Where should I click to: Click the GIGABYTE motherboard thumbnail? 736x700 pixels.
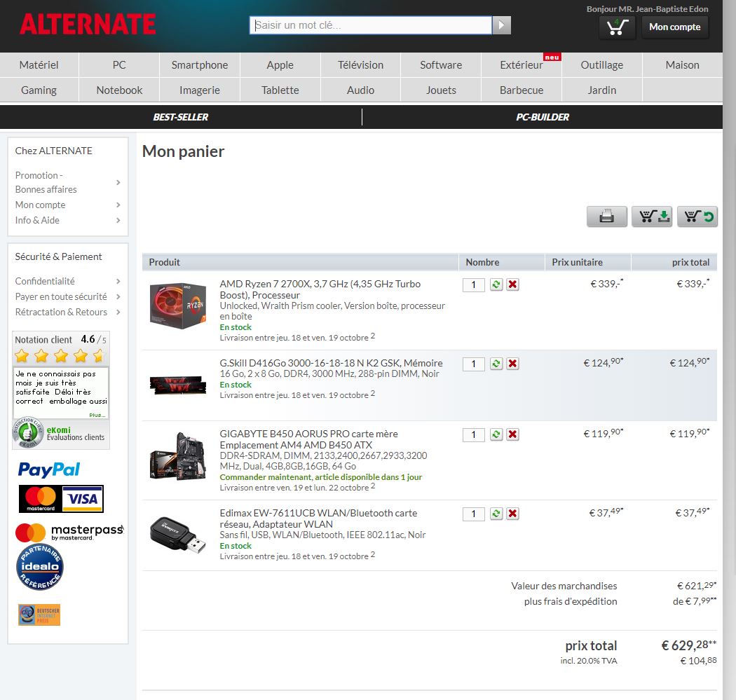point(178,456)
